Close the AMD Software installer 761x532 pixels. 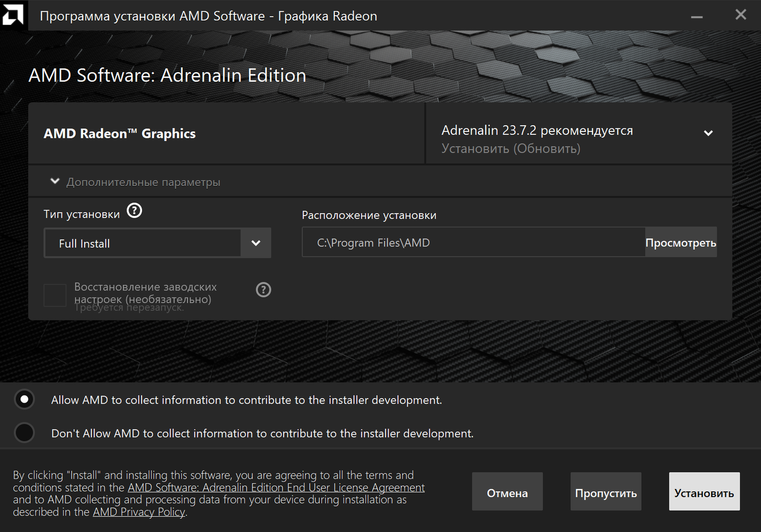coord(741,15)
